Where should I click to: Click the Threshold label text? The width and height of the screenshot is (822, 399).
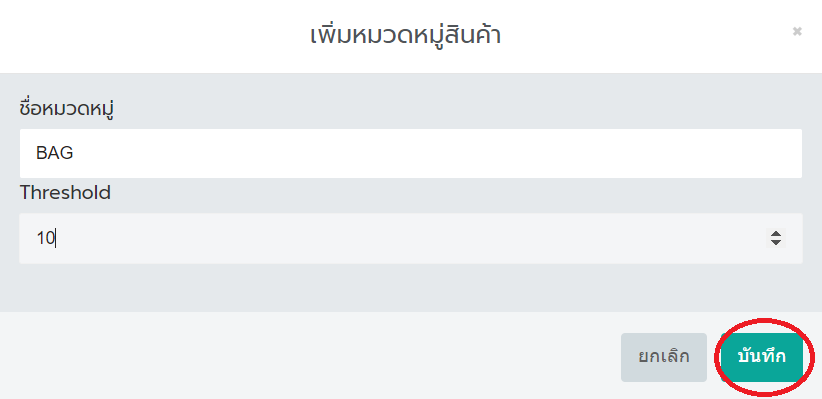click(x=65, y=193)
